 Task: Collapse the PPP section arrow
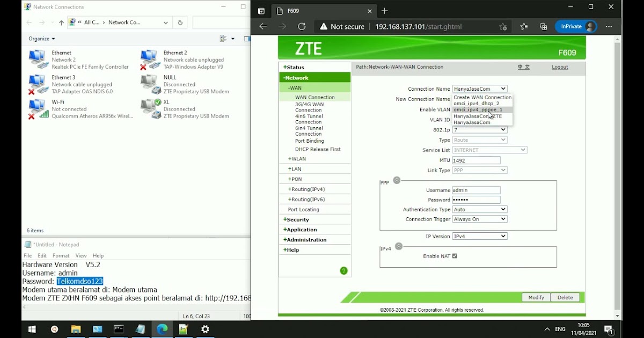pyautogui.click(x=397, y=180)
